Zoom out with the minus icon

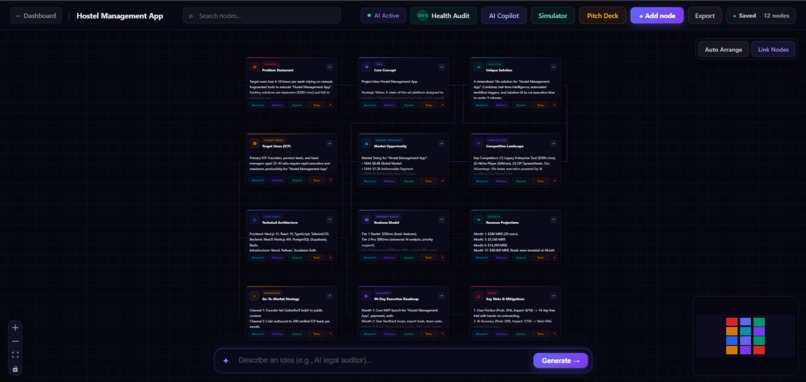click(x=15, y=341)
